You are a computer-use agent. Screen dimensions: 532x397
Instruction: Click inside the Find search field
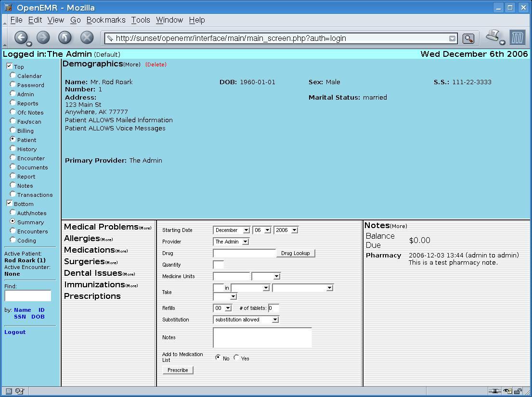(x=28, y=295)
